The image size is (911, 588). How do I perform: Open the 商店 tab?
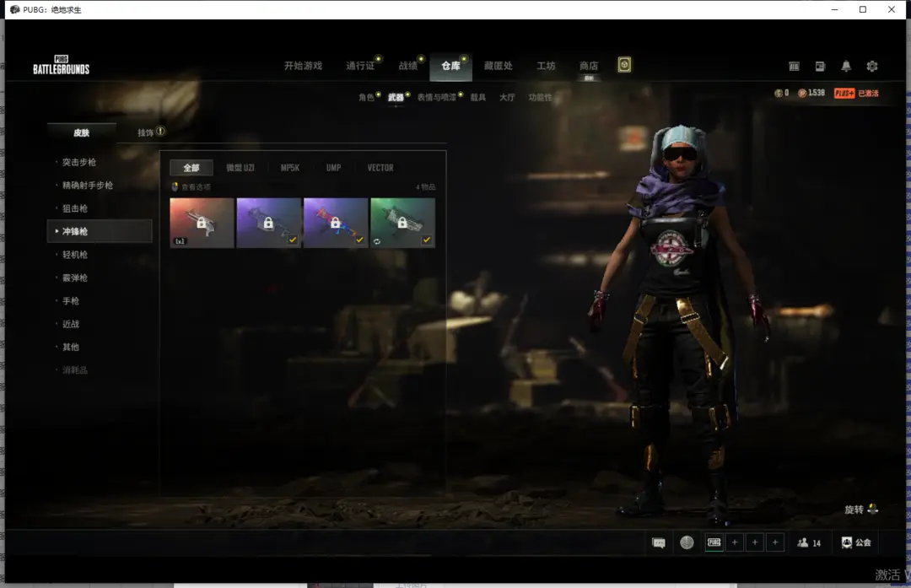tap(589, 66)
